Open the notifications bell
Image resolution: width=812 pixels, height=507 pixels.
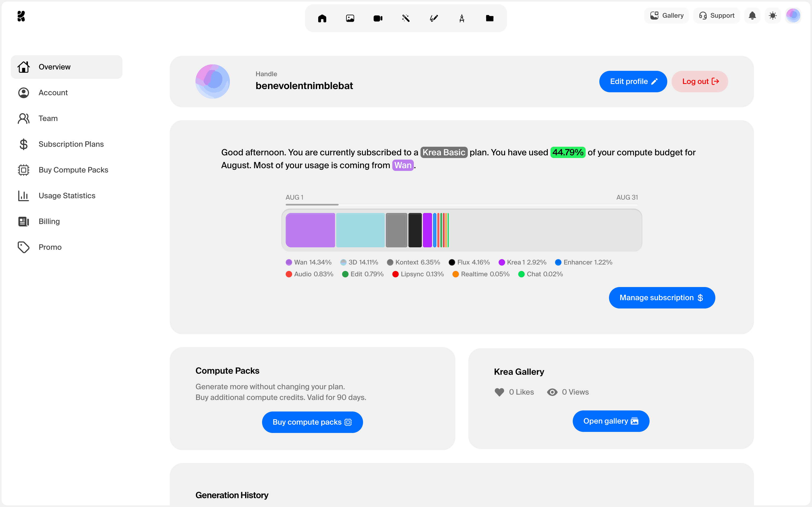click(752, 16)
